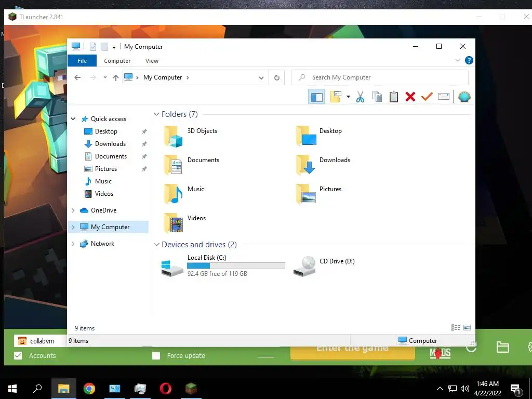Image resolution: width=532 pixels, height=399 pixels.
Task: Open the File menu tab
Action: (82, 61)
